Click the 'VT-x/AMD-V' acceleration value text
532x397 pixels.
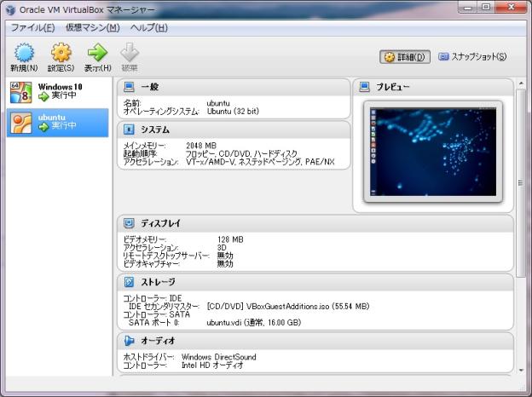point(211,162)
